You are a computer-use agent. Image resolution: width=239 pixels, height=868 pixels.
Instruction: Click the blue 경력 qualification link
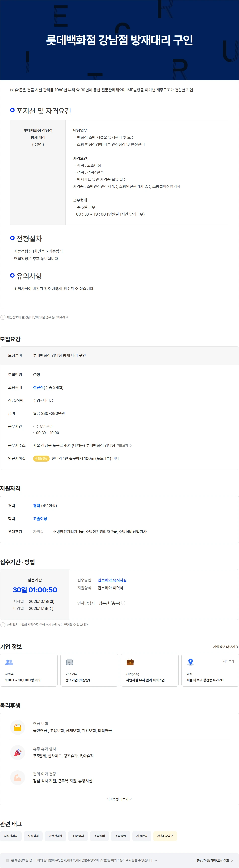pos(36,506)
